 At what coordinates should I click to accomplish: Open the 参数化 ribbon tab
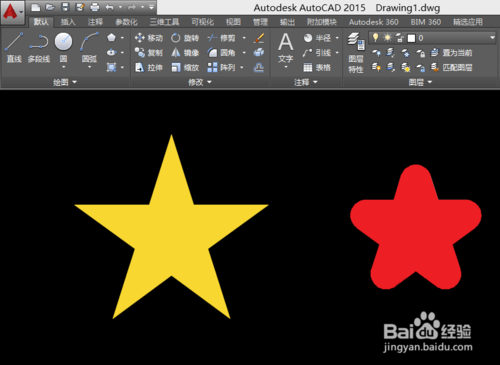(x=126, y=22)
